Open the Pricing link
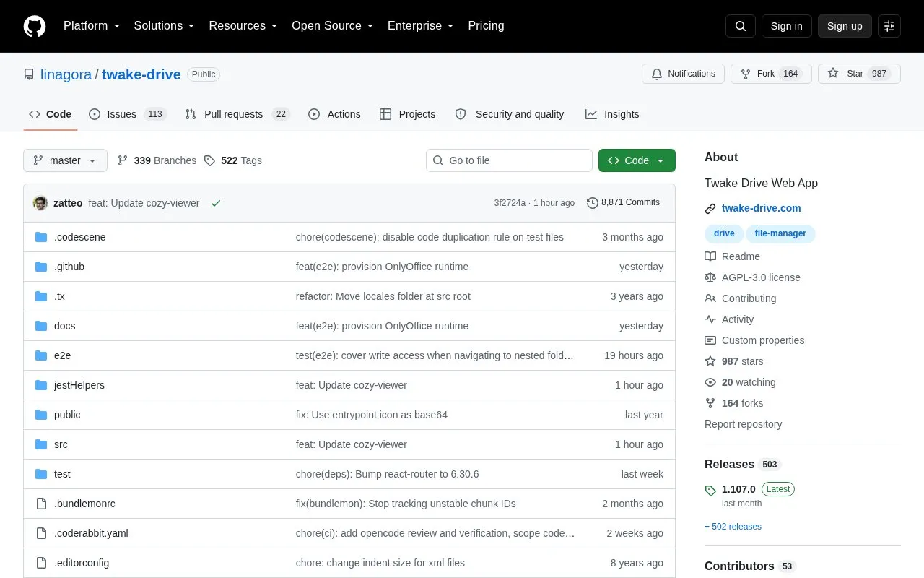 tap(486, 26)
